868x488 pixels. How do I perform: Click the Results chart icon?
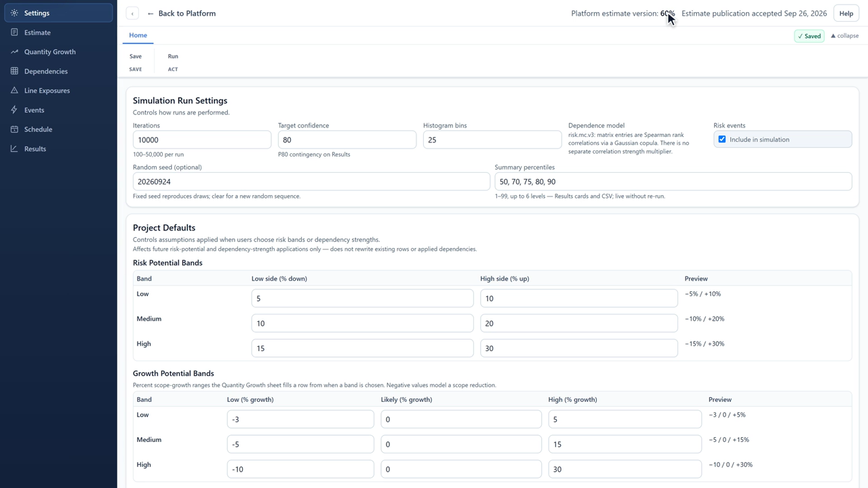14,148
